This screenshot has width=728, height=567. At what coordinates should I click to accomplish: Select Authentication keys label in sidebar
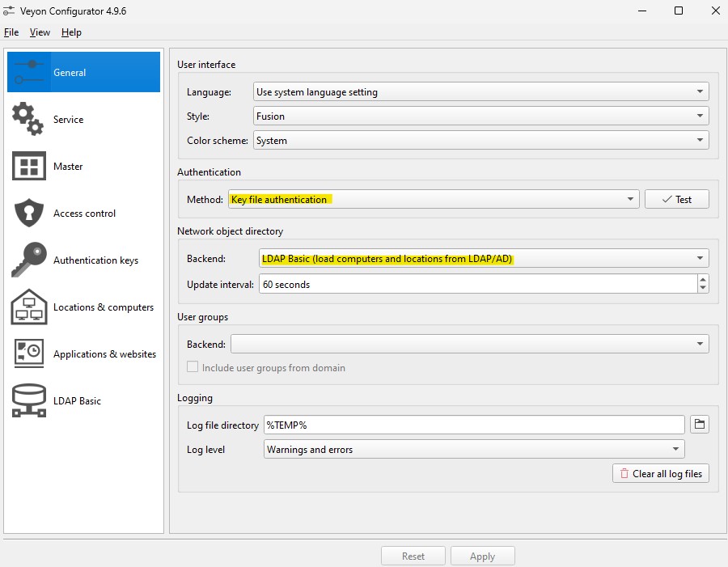click(95, 260)
